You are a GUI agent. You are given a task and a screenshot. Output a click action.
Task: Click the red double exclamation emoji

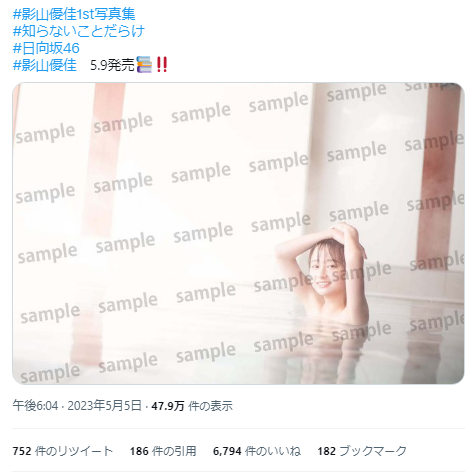(162, 64)
